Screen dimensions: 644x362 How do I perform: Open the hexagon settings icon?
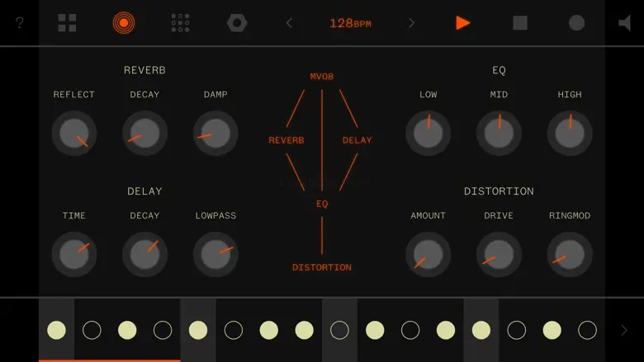(x=237, y=23)
